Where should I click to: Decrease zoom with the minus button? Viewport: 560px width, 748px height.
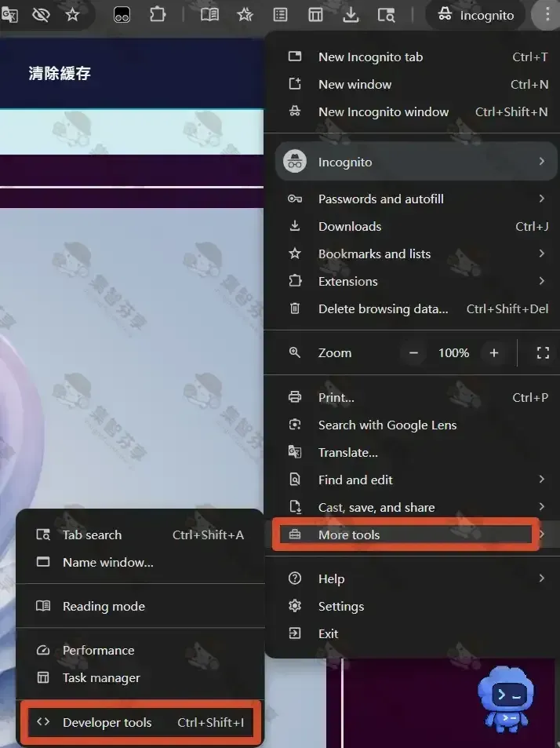click(x=413, y=353)
